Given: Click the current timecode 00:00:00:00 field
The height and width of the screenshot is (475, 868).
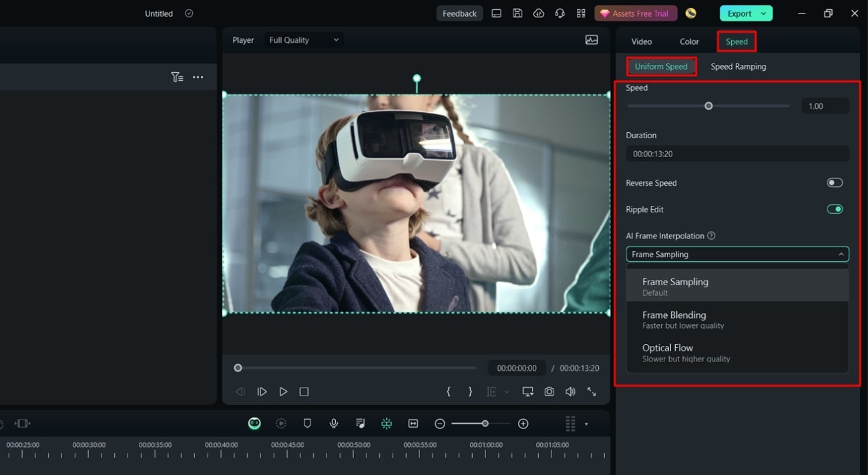Looking at the screenshot, I should [517, 368].
